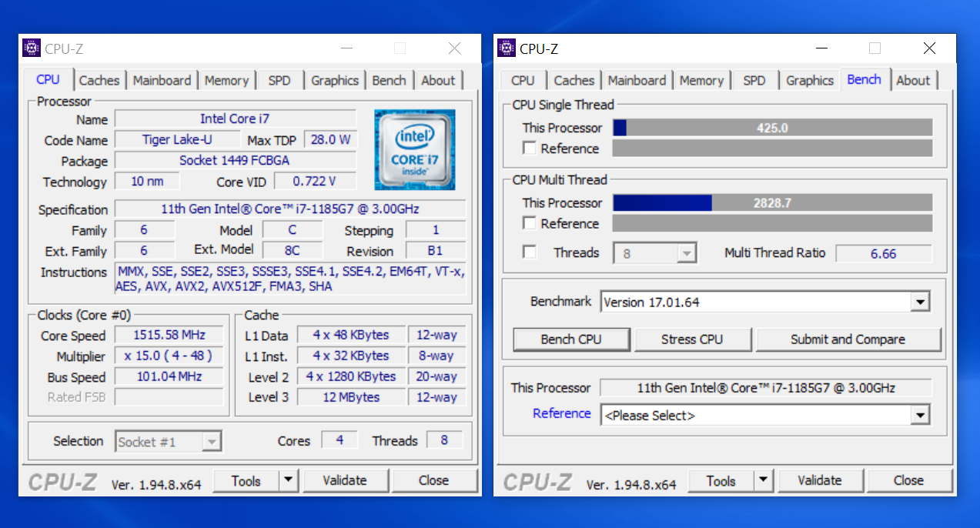
Task: Select the Memory tab in the benchmark window
Action: pyautogui.click(x=701, y=81)
